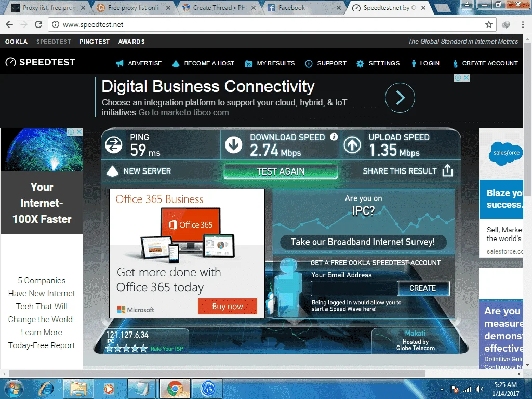532x399 pixels.
Task: Open the media player taskbar icon
Action: click(x=109, y=389)
